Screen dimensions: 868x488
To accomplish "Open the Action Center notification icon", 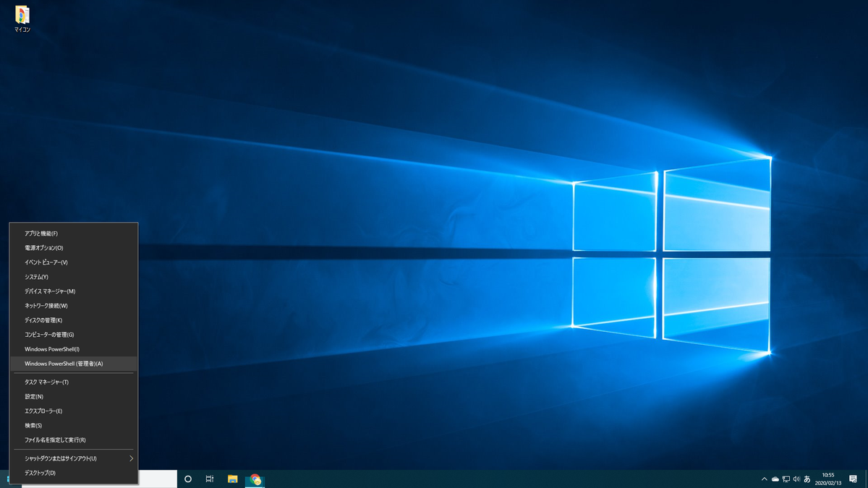I will 854,479.
